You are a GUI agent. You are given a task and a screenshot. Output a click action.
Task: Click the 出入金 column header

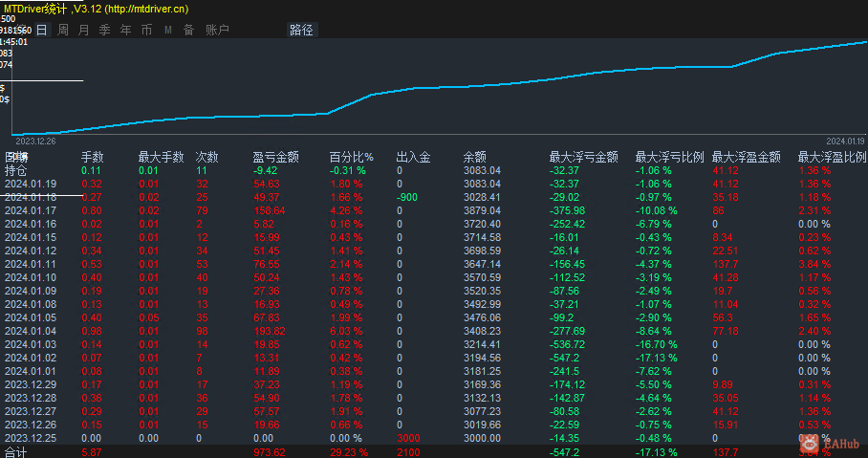[x=414, y=157]
